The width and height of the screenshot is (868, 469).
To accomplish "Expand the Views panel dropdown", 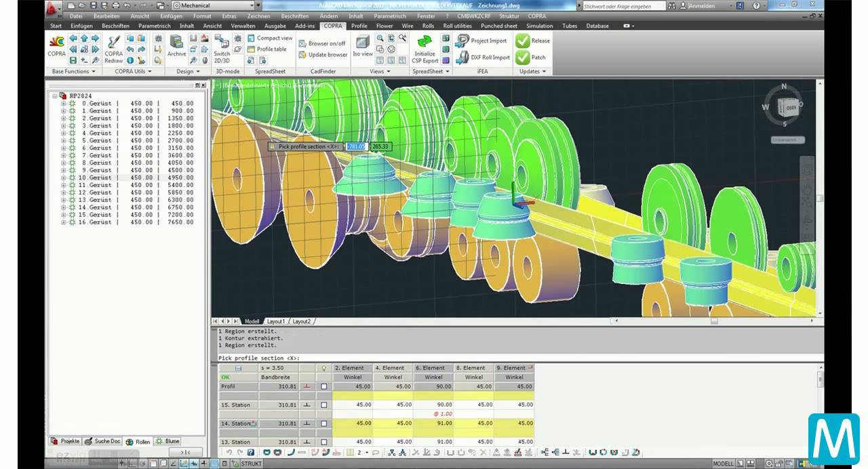I will tap(380, 71).
